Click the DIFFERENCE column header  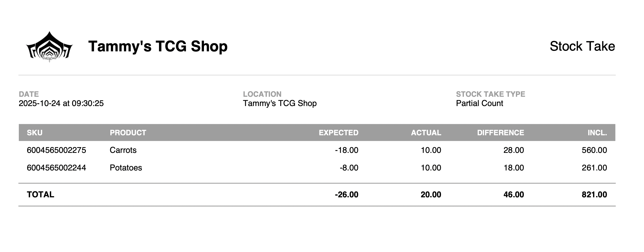click(x=500, y=133)
